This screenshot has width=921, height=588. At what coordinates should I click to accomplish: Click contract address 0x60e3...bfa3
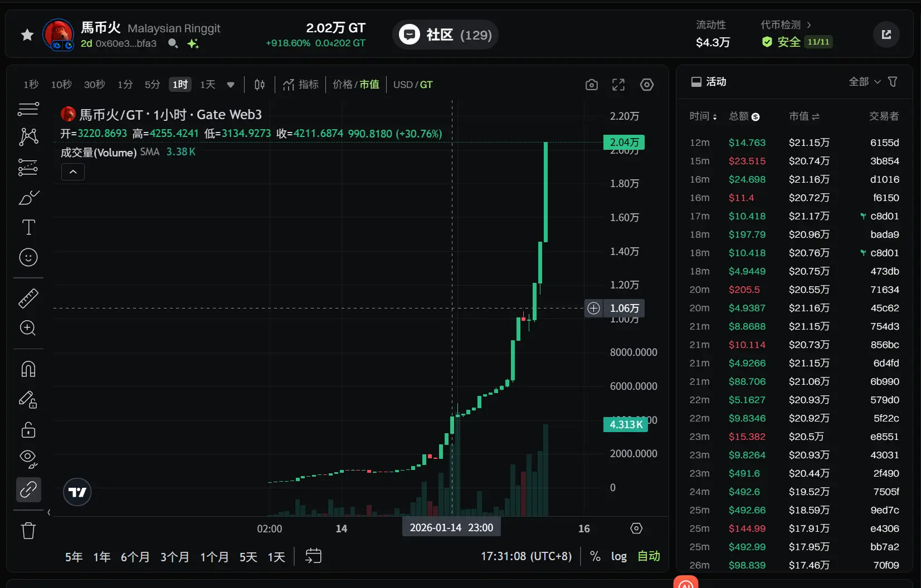[126, 43]
